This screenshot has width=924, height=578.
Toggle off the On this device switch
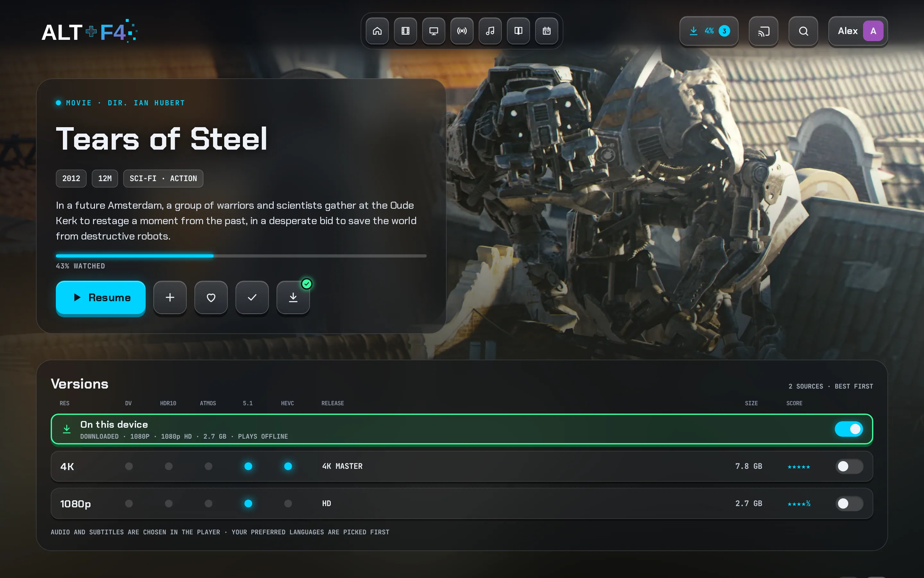pyautogui.click(x=848, y=429)
